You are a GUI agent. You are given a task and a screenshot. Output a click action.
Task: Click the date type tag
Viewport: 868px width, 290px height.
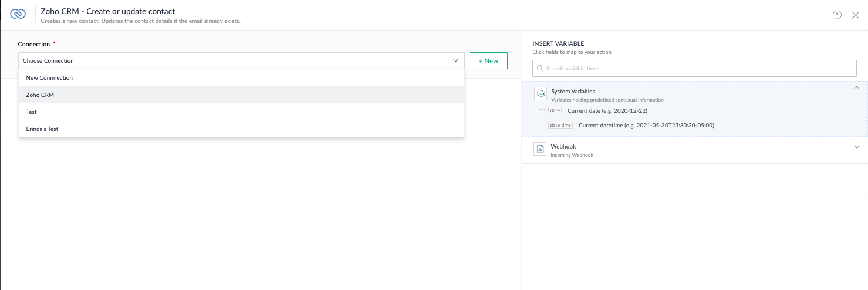555,110
